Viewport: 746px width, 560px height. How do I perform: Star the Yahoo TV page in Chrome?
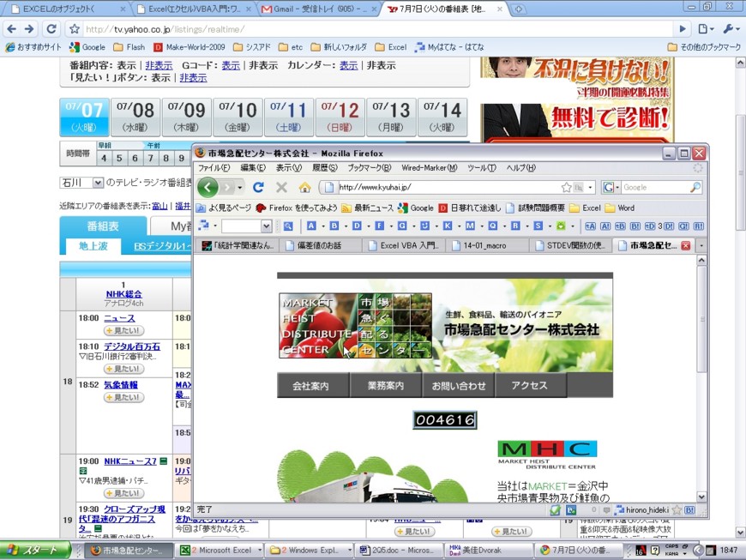pyautogui.click(x=75, y=29)
